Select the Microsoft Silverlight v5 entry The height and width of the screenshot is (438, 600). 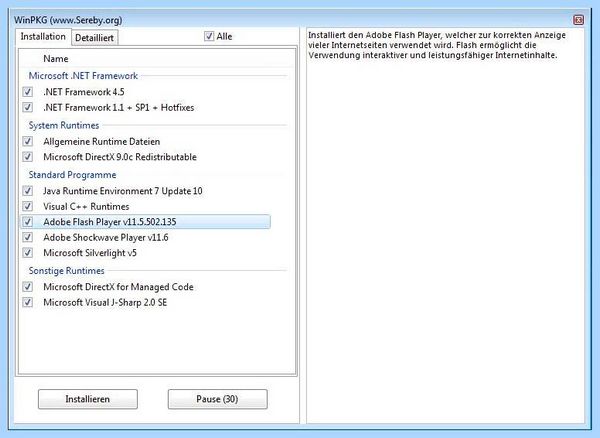pyautogui.click(x=90, y=253)
